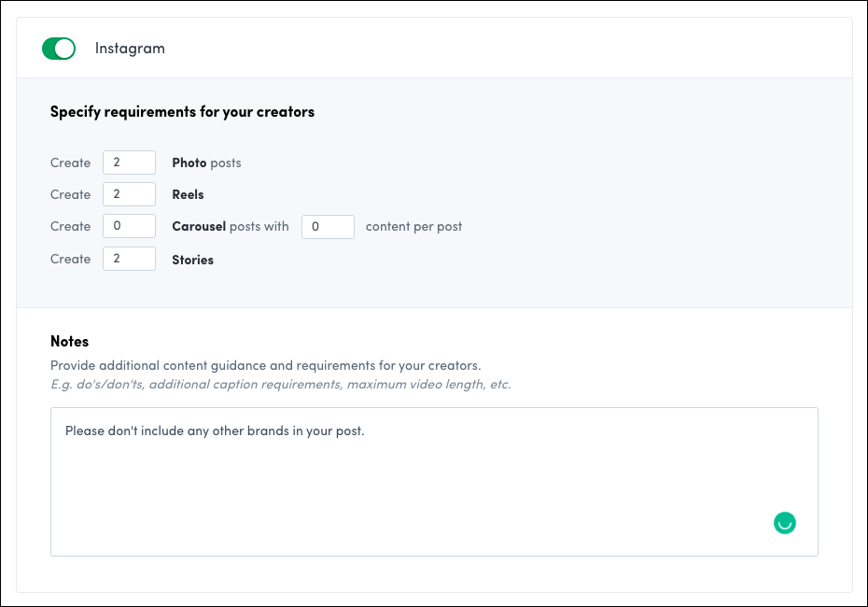Click the Carousel posts with label
Viewport: 868px width, 607px height.
(x=231, y=226)
